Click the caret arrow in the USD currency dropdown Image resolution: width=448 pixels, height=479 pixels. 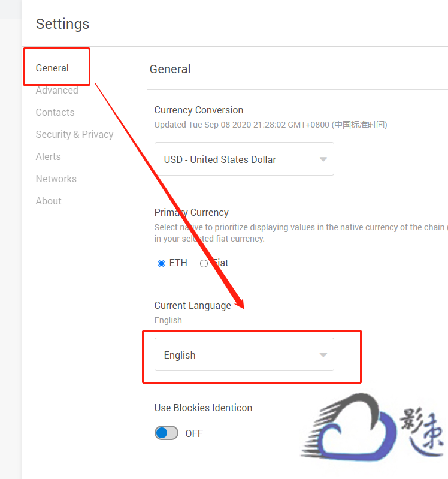point(323,159)
